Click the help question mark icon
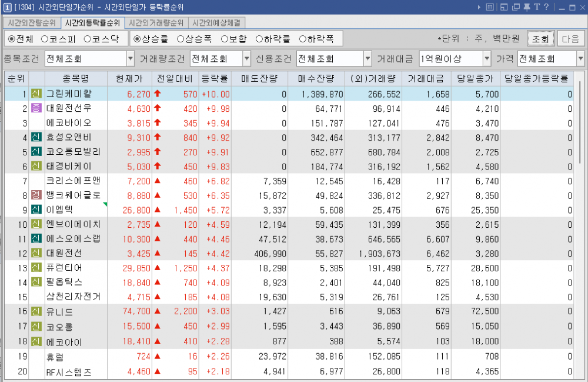The height and width of the screenshot is (382, 588). coord(546,7)
